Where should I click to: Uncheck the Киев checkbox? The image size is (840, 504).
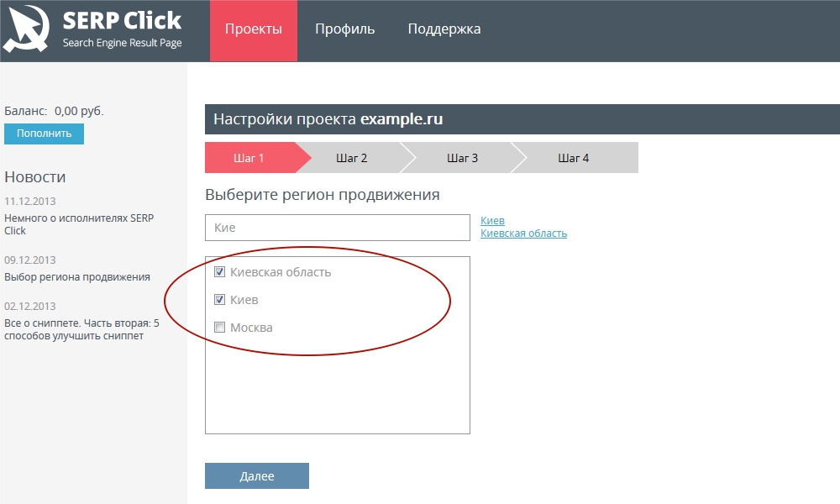click(220, 299)
